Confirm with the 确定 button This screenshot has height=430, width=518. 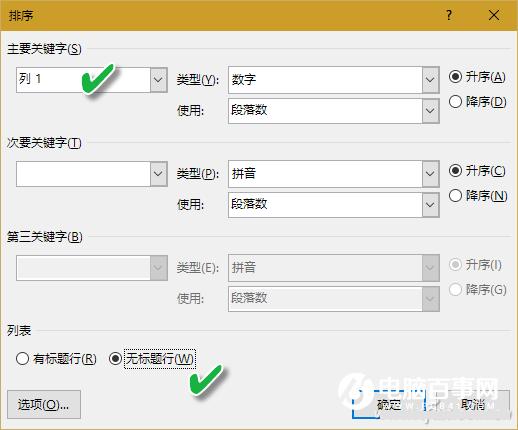click(x=389, y=404)
